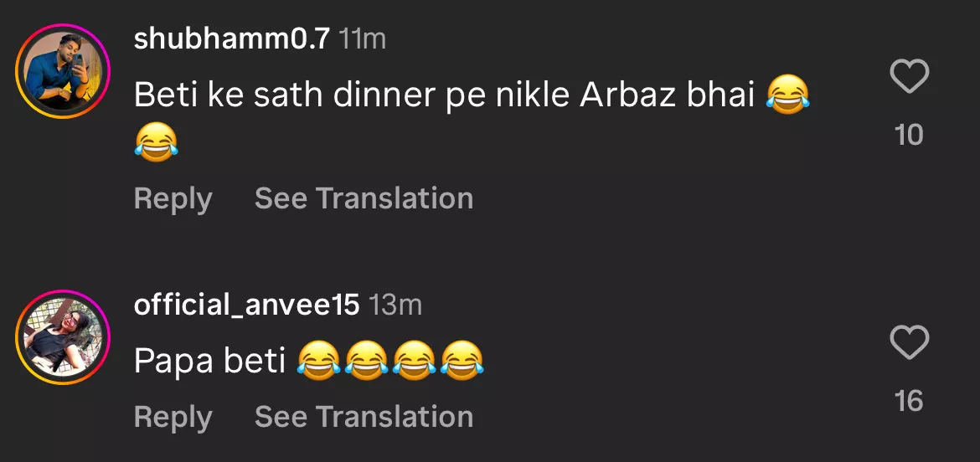View the 16 likes count
The height and width of the screenshot is (462, 980).
click(909, 401)
